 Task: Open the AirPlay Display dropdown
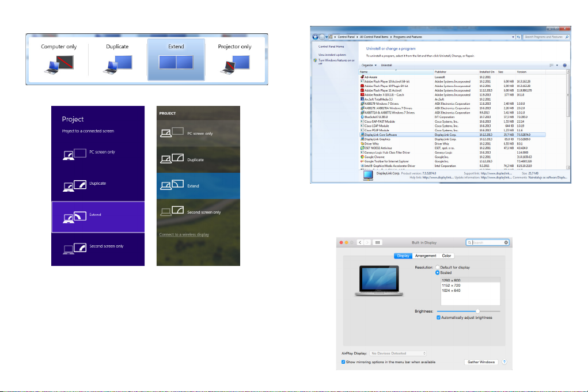(x=397, y=353)
